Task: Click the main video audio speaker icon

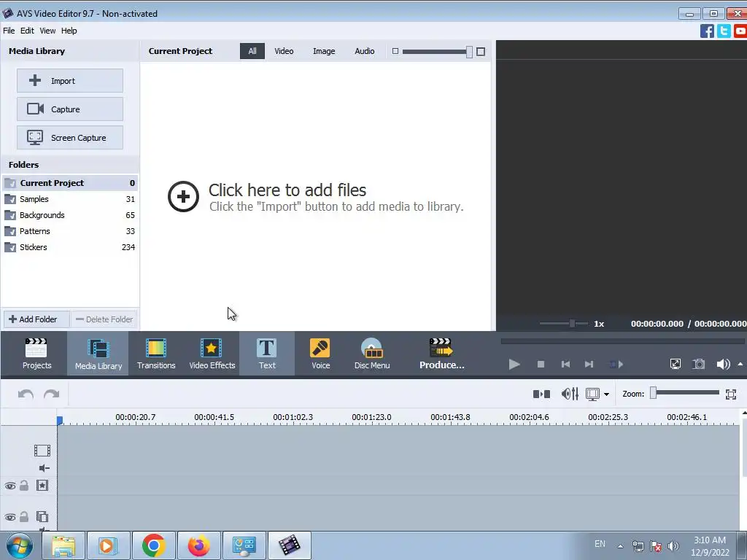Action: click(44, 468)
